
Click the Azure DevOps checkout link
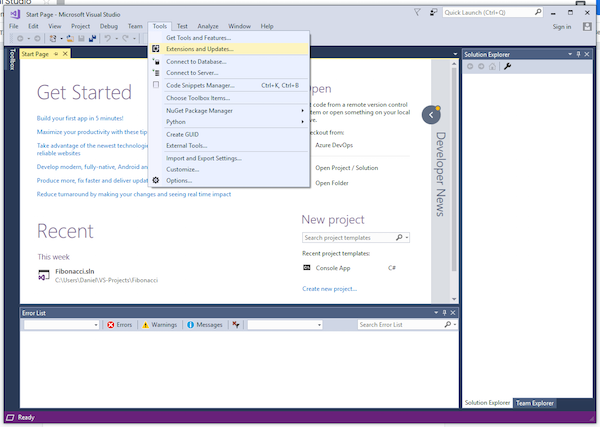click(x=334, y=145)
